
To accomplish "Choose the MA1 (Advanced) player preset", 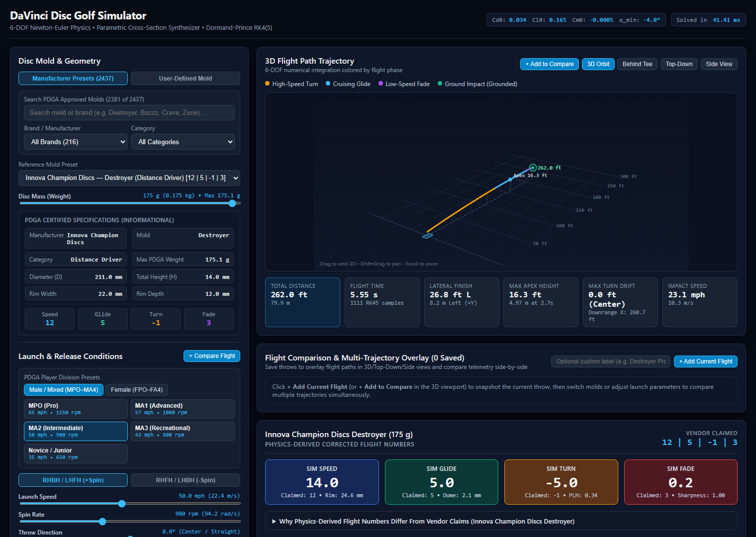I will (x=183, y=409).
